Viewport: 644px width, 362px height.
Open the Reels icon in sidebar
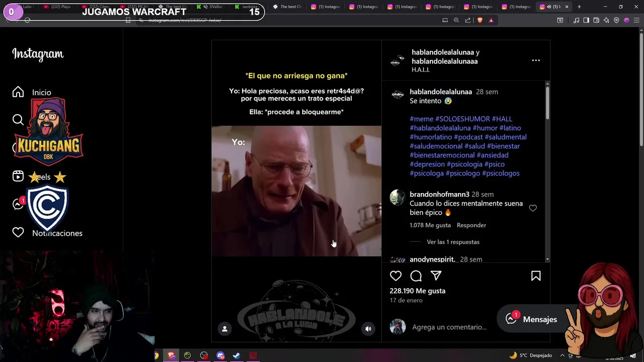point(18,176)
